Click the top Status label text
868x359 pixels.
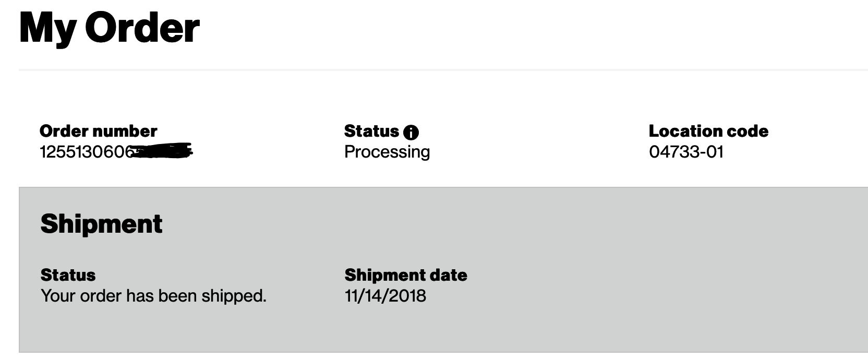pos(371,131)
